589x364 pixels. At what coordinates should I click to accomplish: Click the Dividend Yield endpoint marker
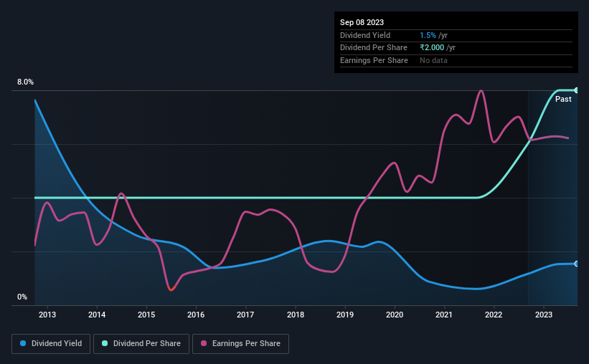tap(577, 264)
